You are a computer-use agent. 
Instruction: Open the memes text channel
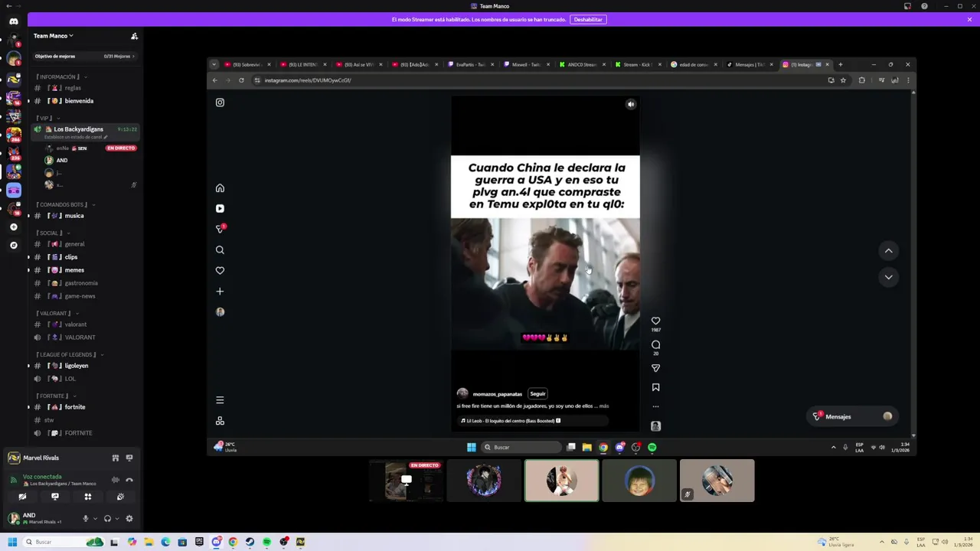(x=84, y=270)
